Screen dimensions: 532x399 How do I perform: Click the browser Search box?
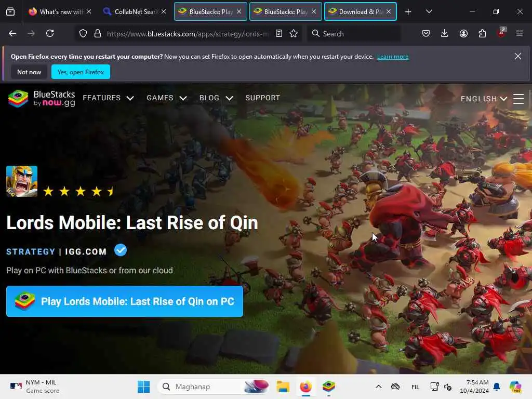coord(354,34)
